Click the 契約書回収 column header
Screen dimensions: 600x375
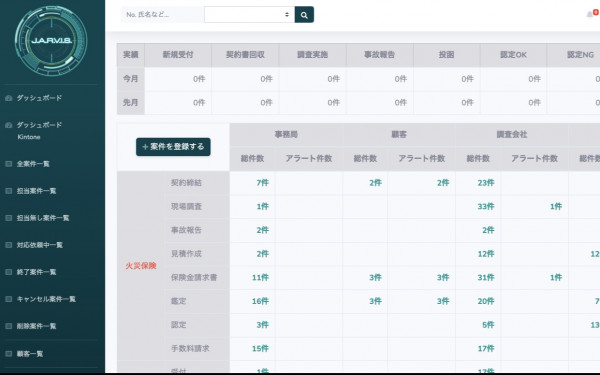(245, 55)
